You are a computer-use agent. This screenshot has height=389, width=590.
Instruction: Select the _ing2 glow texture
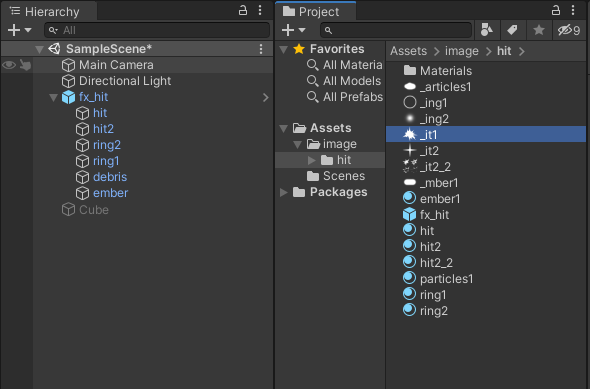434,119
